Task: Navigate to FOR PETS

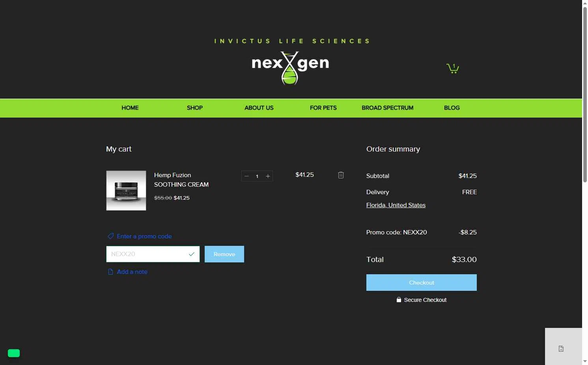Action: [323, 108]
